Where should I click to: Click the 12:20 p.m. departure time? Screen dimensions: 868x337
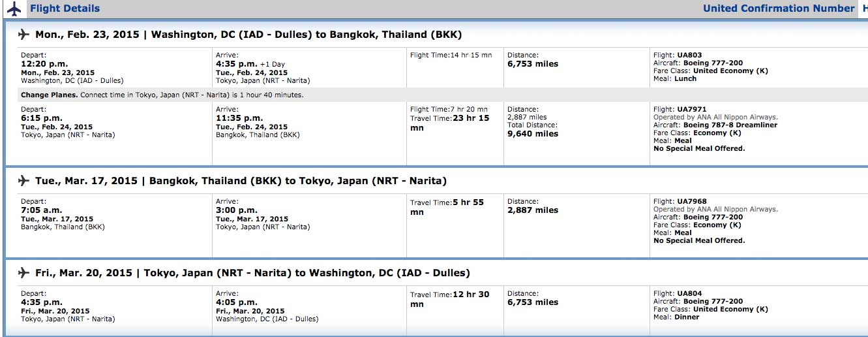[41, 64]
